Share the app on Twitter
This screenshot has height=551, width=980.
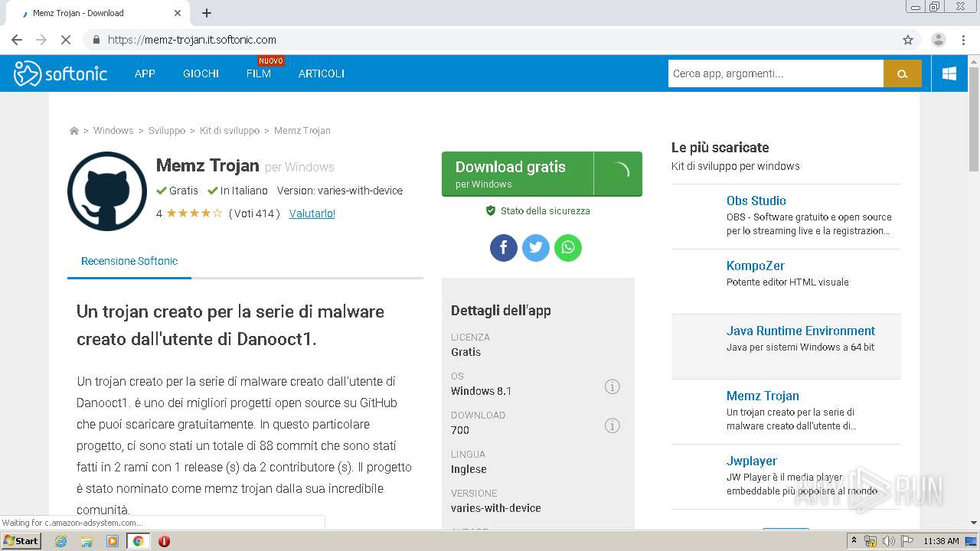(x=536, y=248)
